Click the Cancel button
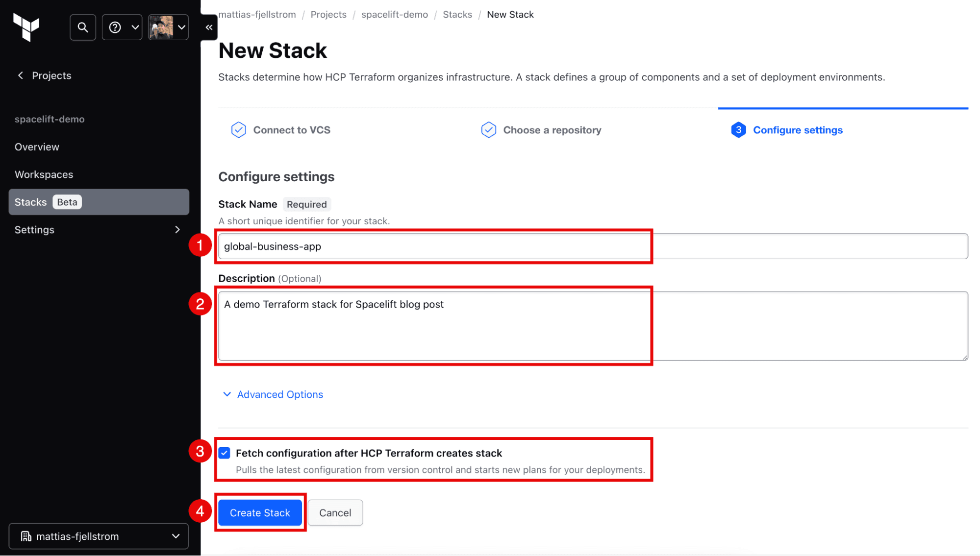980x556 pixels. point(335,512)
